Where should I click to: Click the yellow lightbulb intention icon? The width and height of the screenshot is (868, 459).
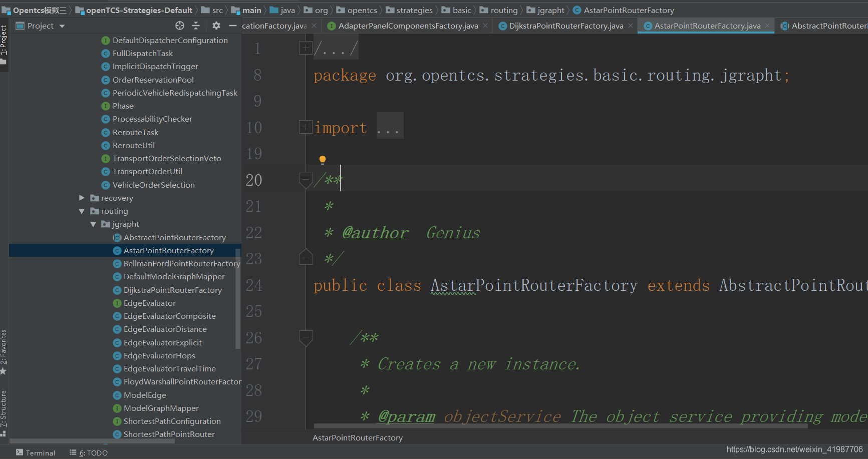[323, 160]
